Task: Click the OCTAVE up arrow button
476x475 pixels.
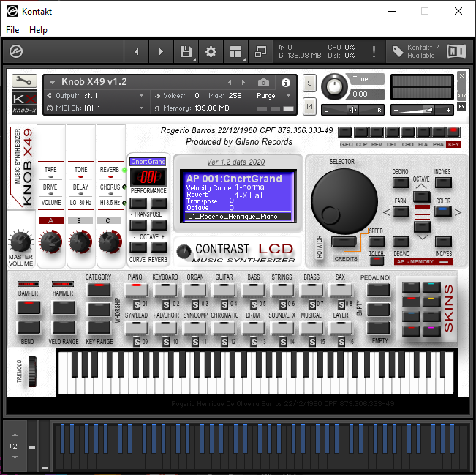Action: pyautogui.click(x=422, y=197)
